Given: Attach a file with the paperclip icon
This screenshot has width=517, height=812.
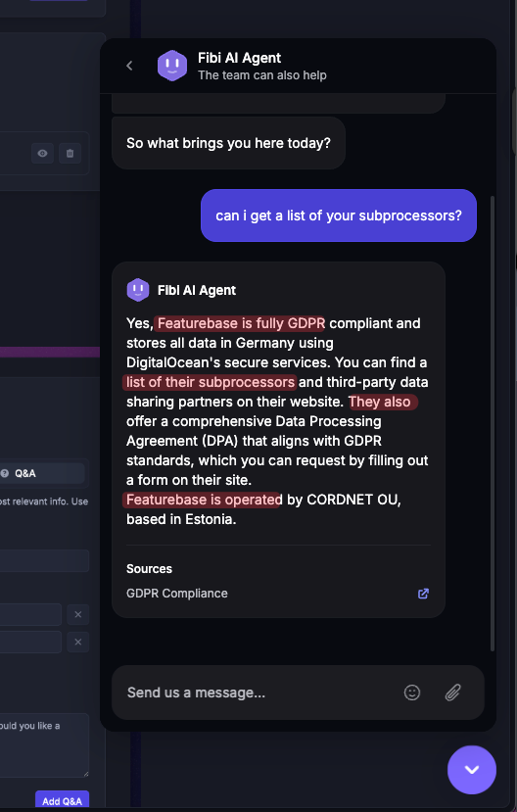Looking at the screenshot, I should point(452,693).
